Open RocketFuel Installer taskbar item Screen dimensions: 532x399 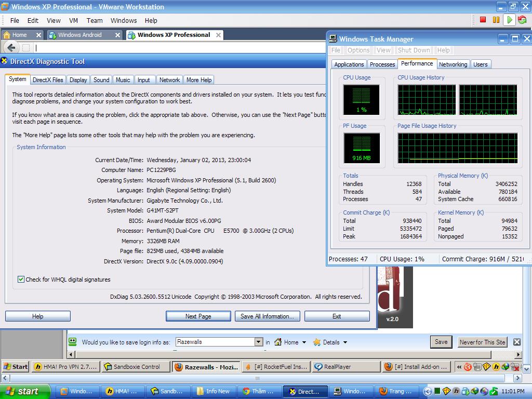275,367
